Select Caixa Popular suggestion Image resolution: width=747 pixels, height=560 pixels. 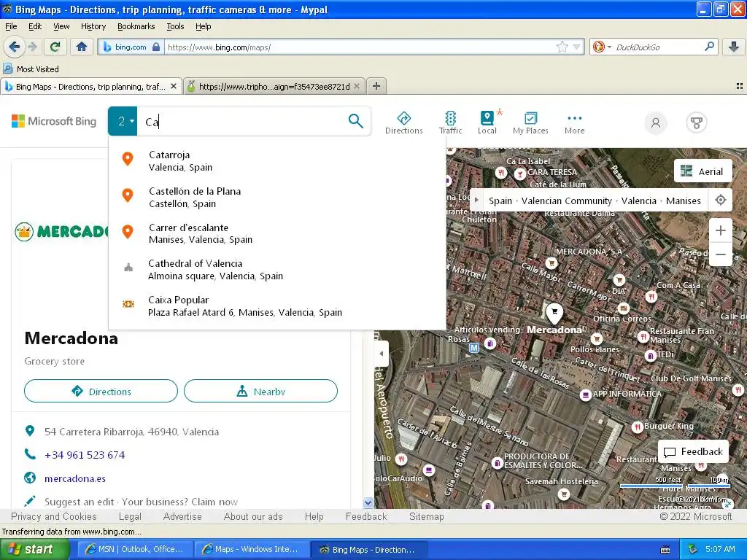tap(277, 306)
